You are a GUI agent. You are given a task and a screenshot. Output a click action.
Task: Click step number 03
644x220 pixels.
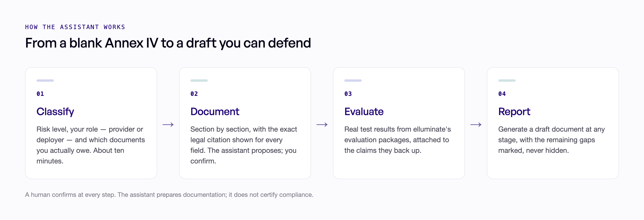(x=348, y=94)
